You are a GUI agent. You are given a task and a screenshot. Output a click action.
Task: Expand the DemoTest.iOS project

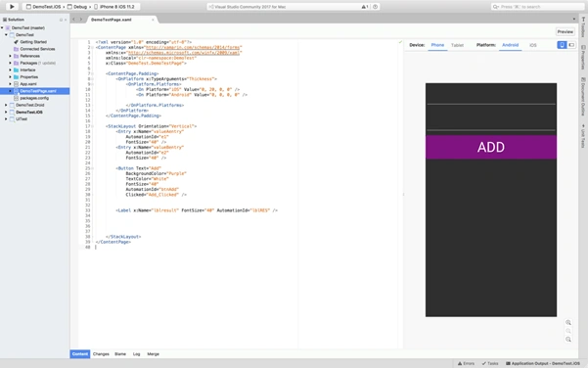(6, 113)
